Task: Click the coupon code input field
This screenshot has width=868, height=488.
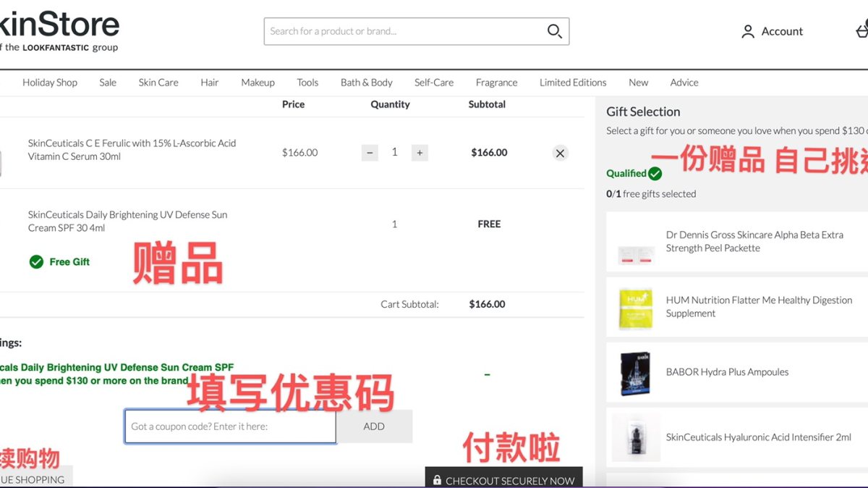Action: click(229, 426)
